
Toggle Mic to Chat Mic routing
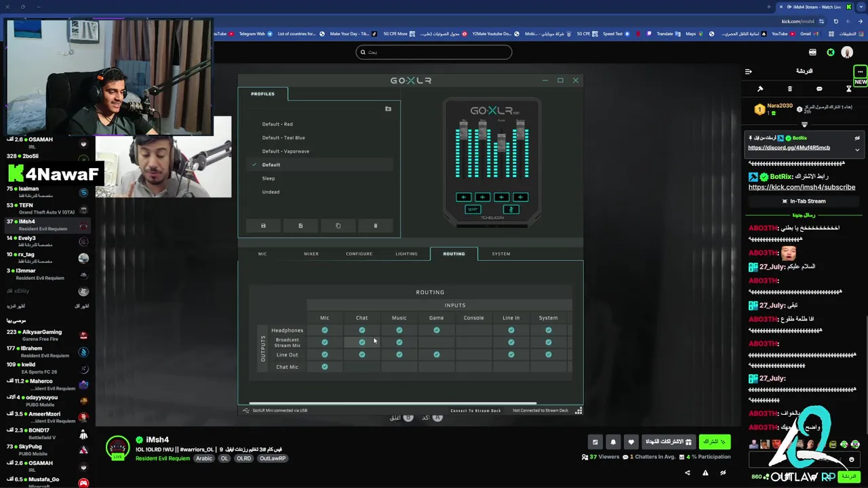click(325, 367)
